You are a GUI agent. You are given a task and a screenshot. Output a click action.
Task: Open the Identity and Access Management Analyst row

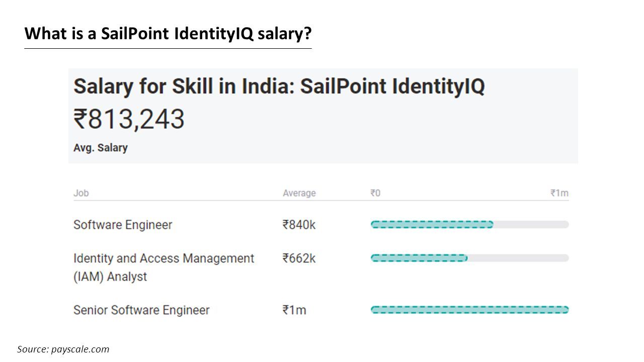[321, 267]
